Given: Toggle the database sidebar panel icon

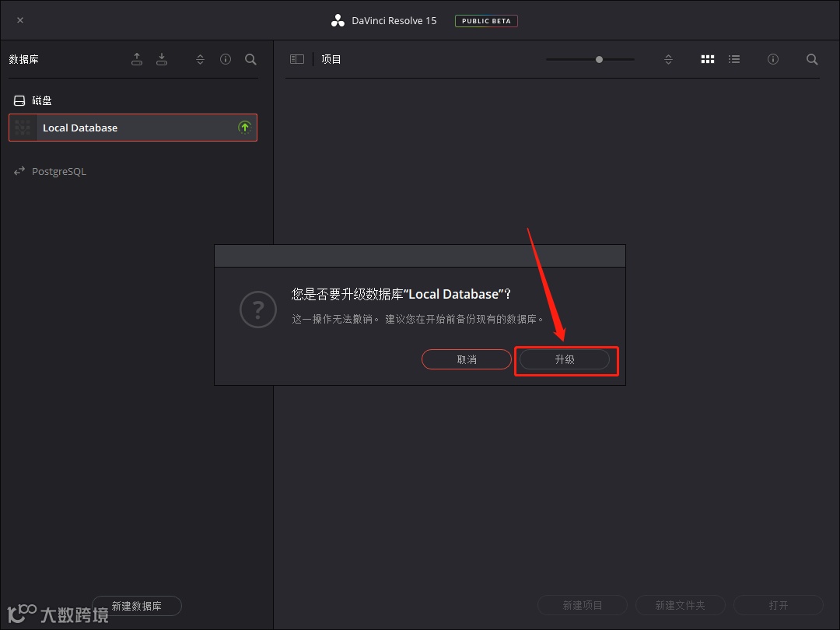Looking at the screenshot, I should pyautogui.click(x=297, y=59).
